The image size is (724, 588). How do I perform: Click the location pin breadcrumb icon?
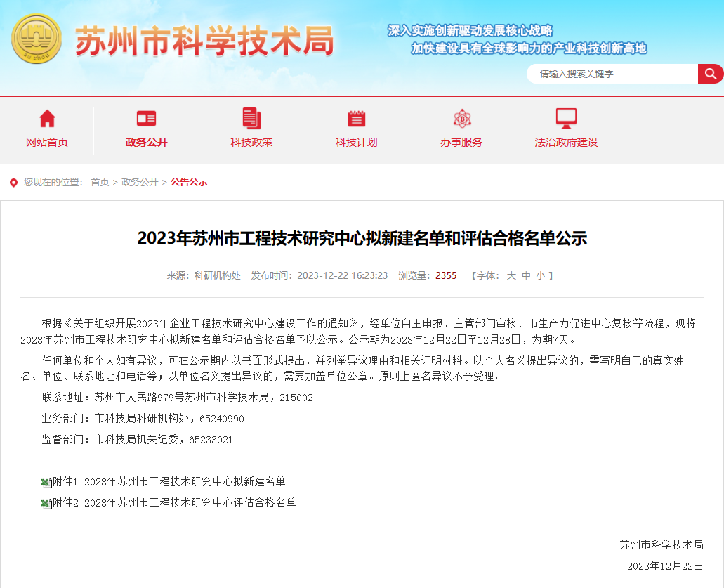(x=13, y=183)
